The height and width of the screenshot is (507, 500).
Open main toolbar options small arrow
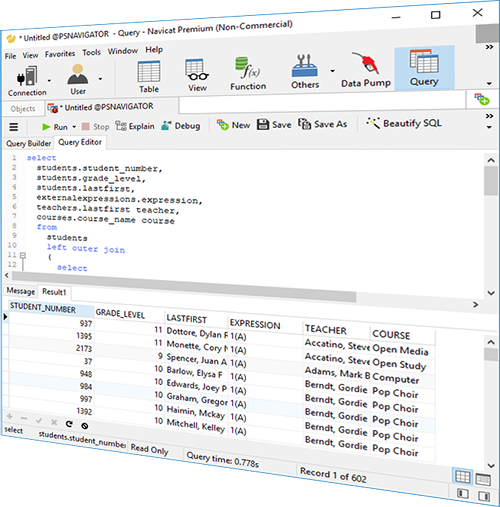489,83
